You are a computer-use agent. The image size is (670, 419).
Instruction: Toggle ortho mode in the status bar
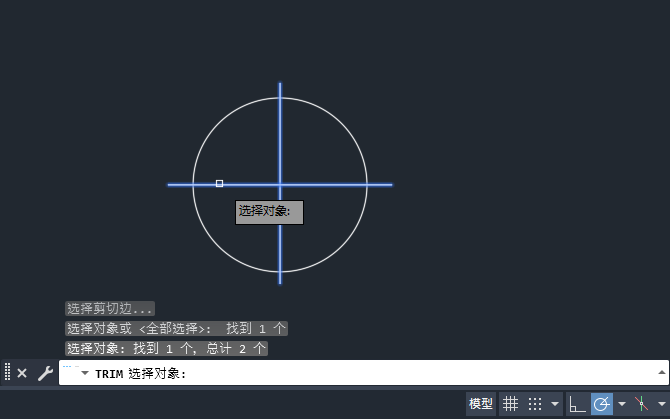click(577, 404)
